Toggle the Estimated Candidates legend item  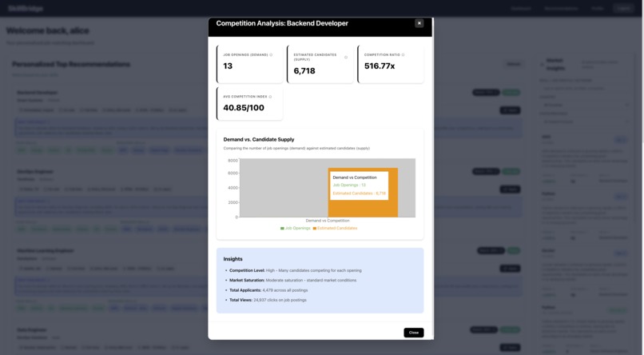coord(335,228)
